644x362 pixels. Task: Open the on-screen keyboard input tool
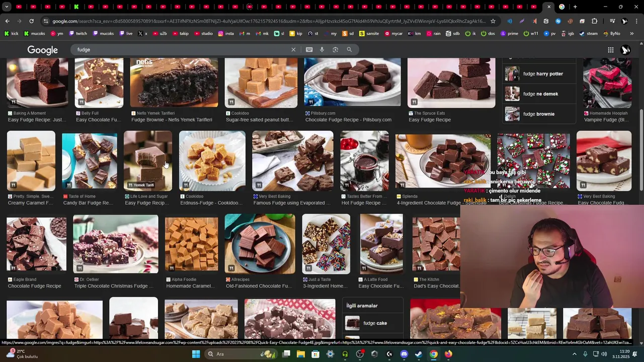pos(309,50)
